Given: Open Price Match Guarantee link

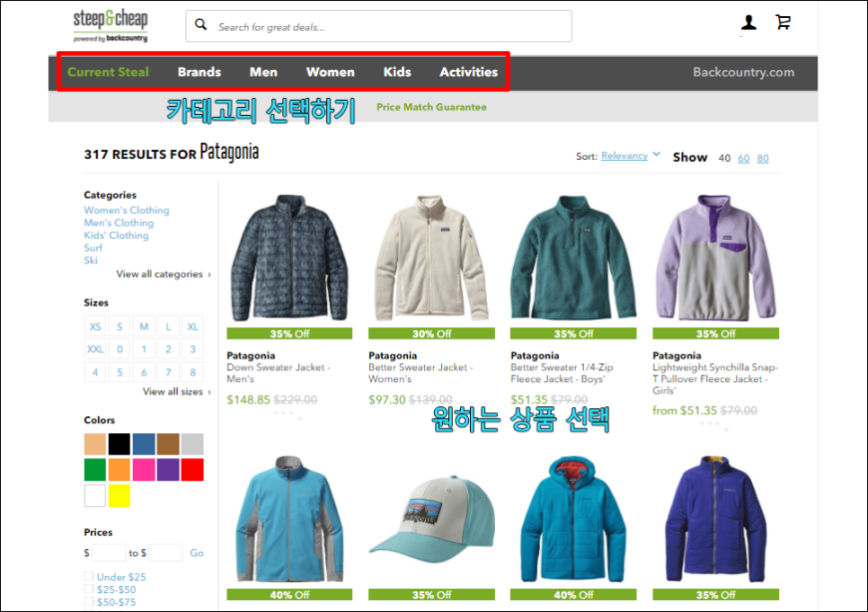Looking at the screenshot, I should point(432,107).
